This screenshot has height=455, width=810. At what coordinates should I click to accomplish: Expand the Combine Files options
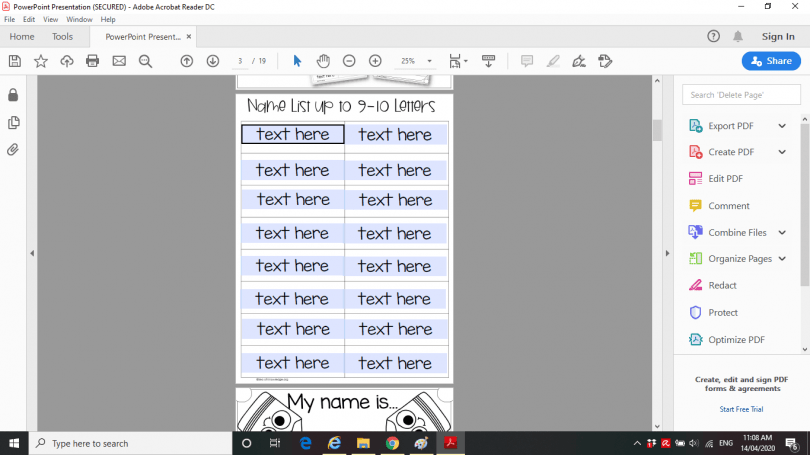tap(782, 232)
